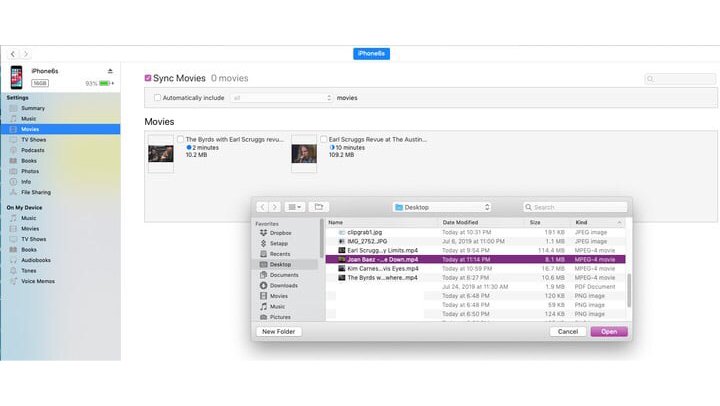This screenshot has height=406, width=720.
Task: Open the Desktop location dropdown
Action: click(x=442, y=207)
